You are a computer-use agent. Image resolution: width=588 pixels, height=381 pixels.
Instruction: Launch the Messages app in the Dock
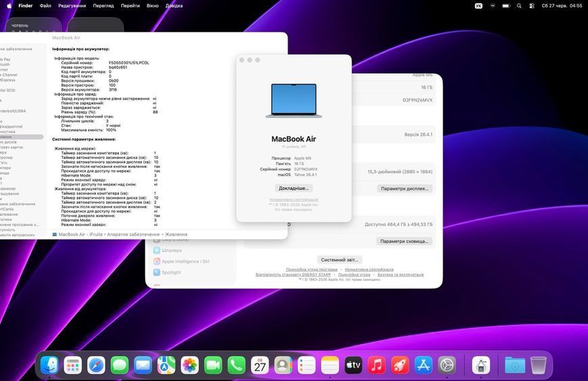click(120, 365)
